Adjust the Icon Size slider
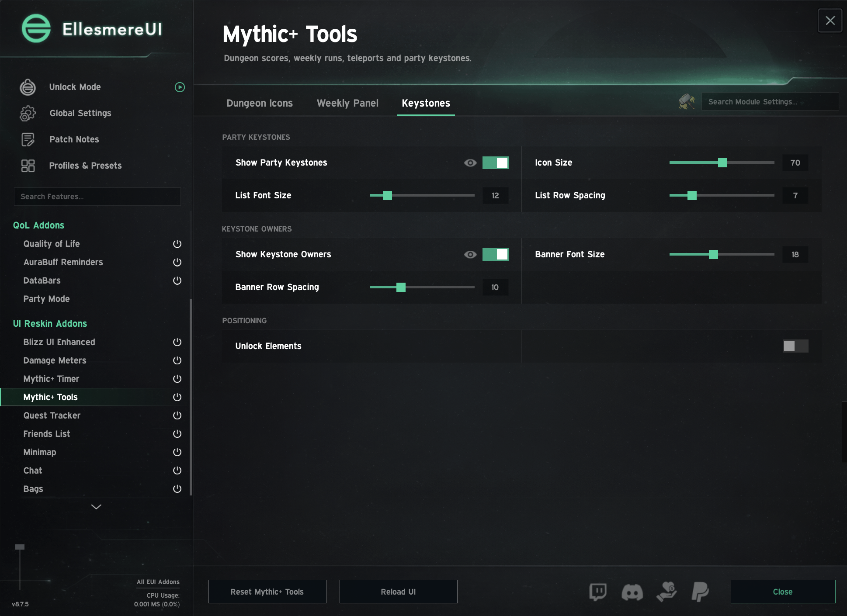The image size is (847, 616). [x=722, y=163]
